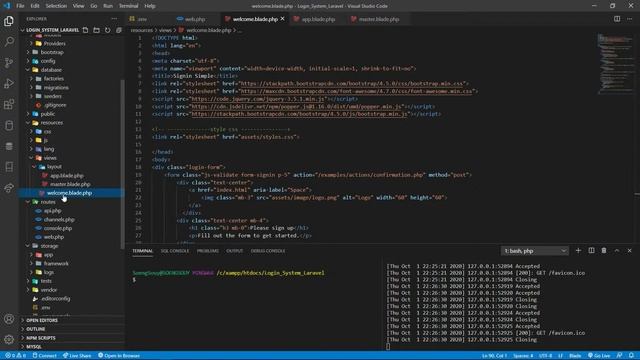
Task: Open api.php in routes folder
Action: tap(52, 211)
